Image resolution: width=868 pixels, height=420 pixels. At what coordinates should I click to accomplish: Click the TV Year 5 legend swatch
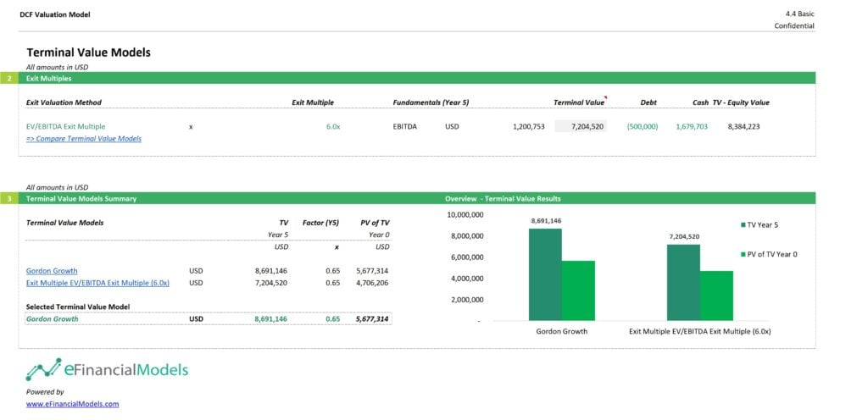(x=743, y=225)
